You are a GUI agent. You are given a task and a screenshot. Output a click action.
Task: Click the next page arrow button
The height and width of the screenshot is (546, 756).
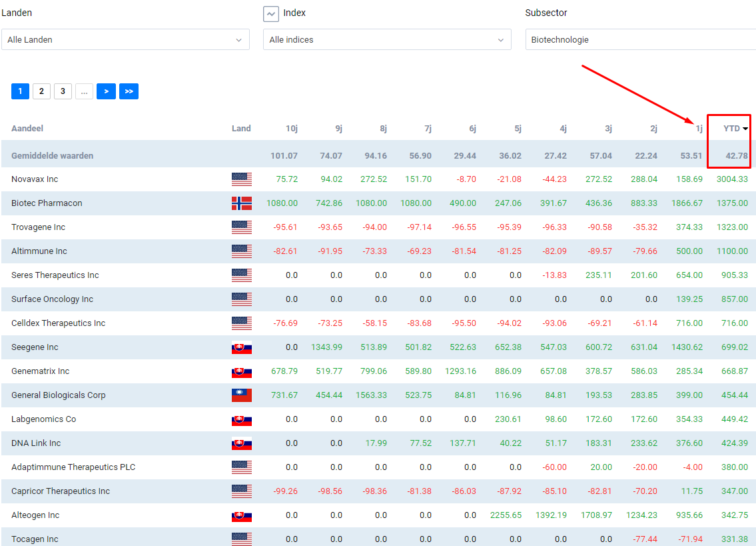106,91
